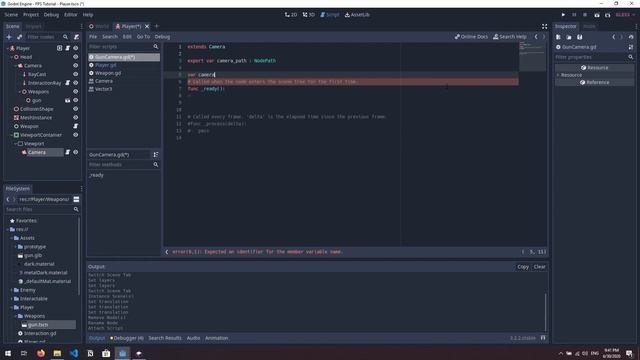This screenshot has height=360, width=640.
Task: Collapse the ViewportContainer node
Action: point(11,135)
